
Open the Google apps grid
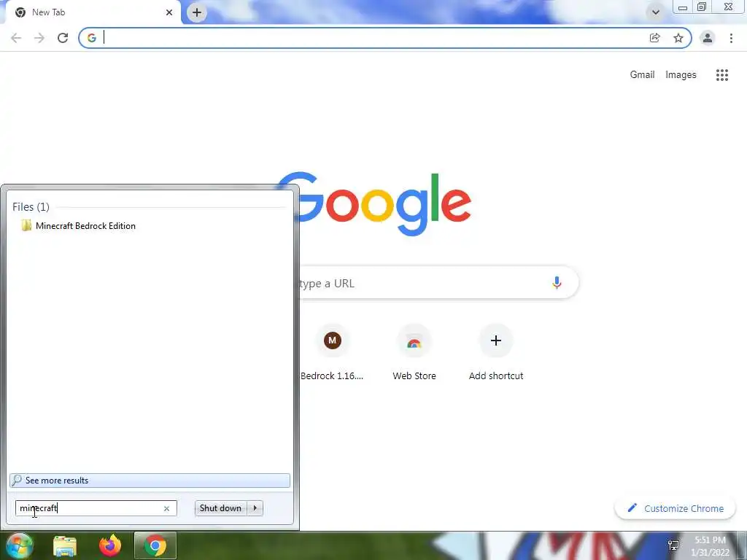click(722, 75)
